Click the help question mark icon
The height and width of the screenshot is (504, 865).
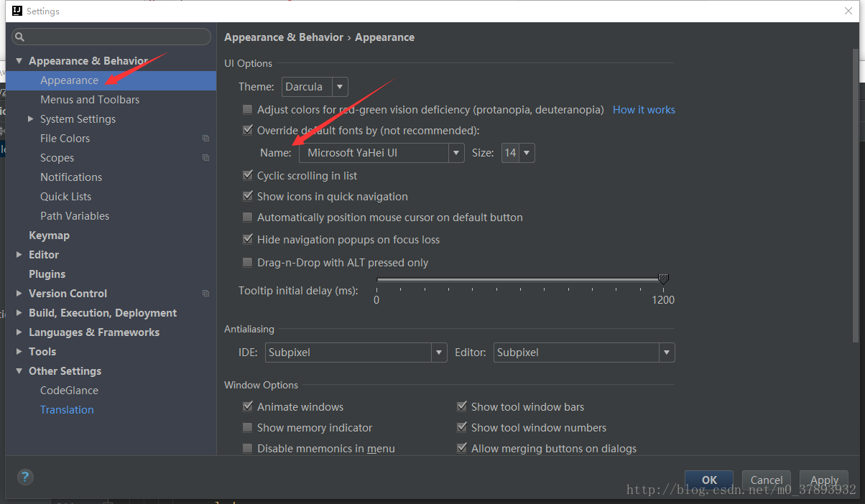tap(24, 477)
